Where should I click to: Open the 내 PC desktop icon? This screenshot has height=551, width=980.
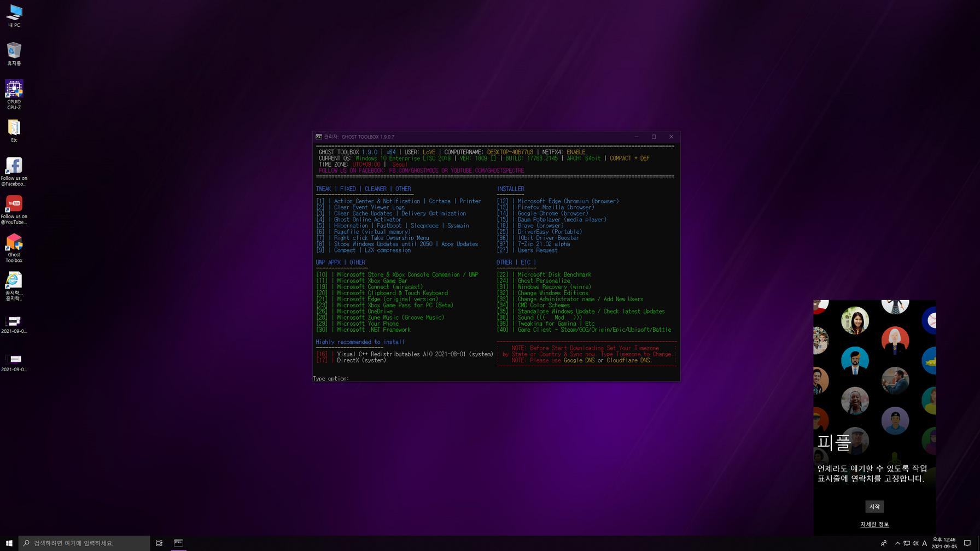[14, 16]
